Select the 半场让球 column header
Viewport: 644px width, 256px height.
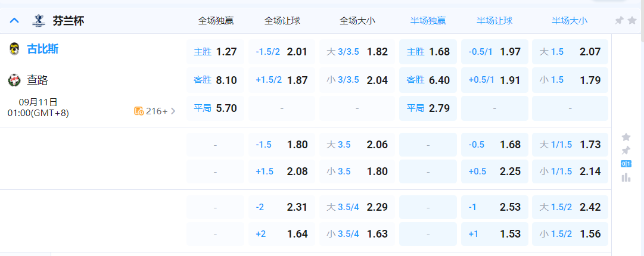point(494,21)
